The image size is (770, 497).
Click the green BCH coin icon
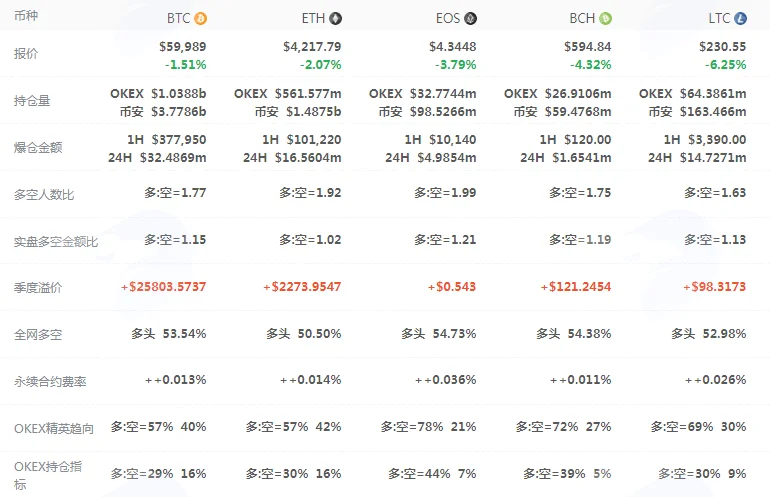(605, 19)
